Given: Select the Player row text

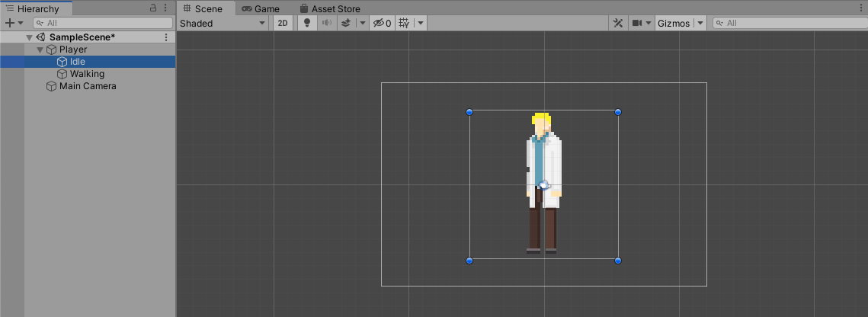Looking at the screenshot, I should [x=73, y=50].
